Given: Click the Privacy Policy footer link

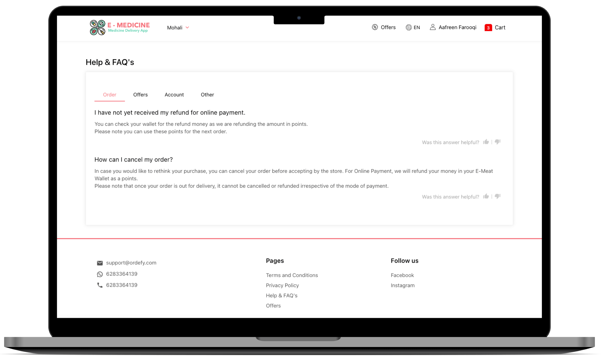Looking at the screenshot, I should point(282,285).
